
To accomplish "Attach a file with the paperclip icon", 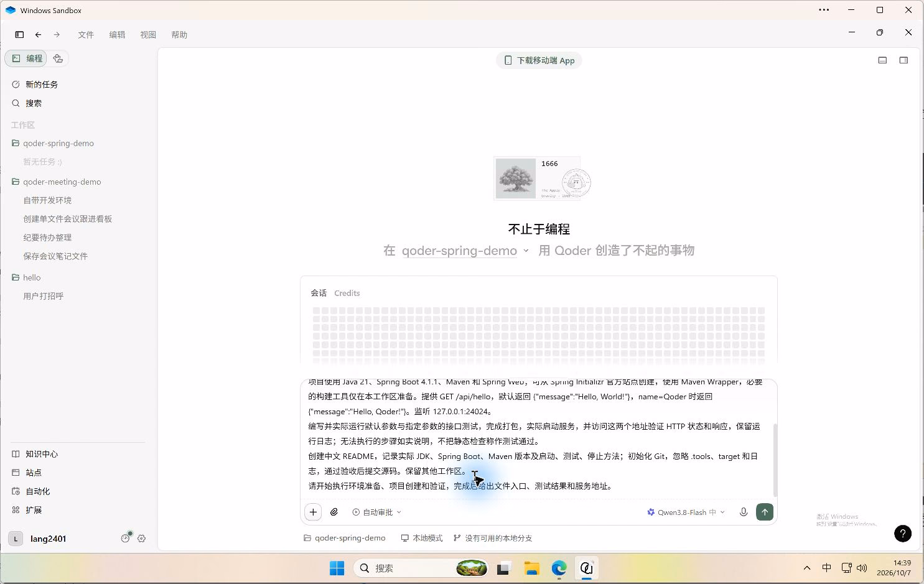I will point(334,512).
